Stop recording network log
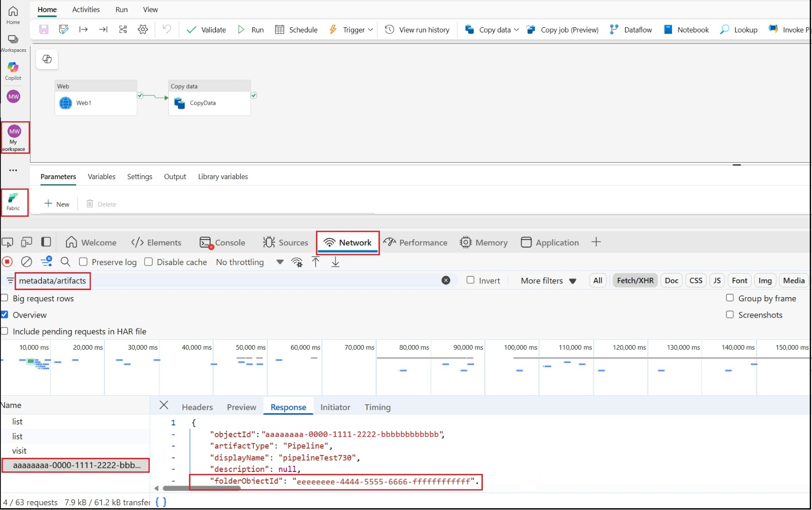 8,262
